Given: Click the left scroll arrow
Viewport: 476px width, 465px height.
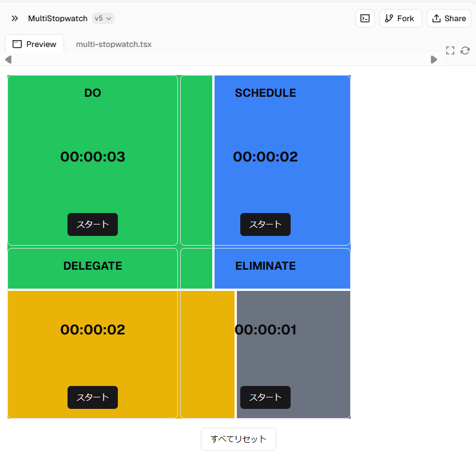Looking at the screenshot, I should [x=9, y=60].
